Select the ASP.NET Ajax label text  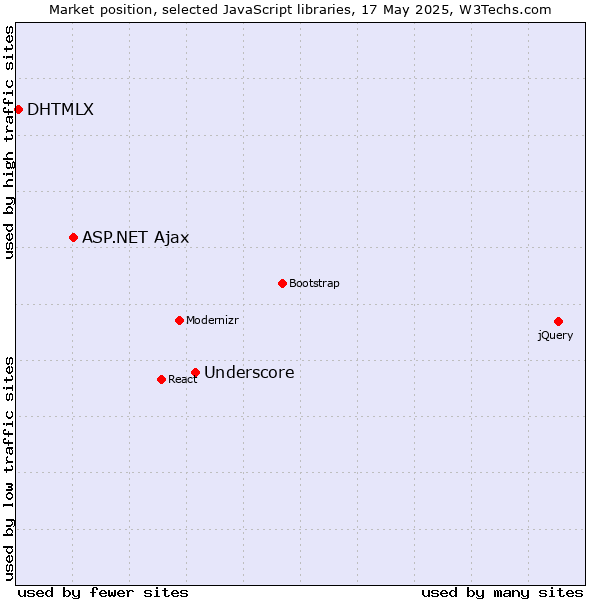[135, 238]
